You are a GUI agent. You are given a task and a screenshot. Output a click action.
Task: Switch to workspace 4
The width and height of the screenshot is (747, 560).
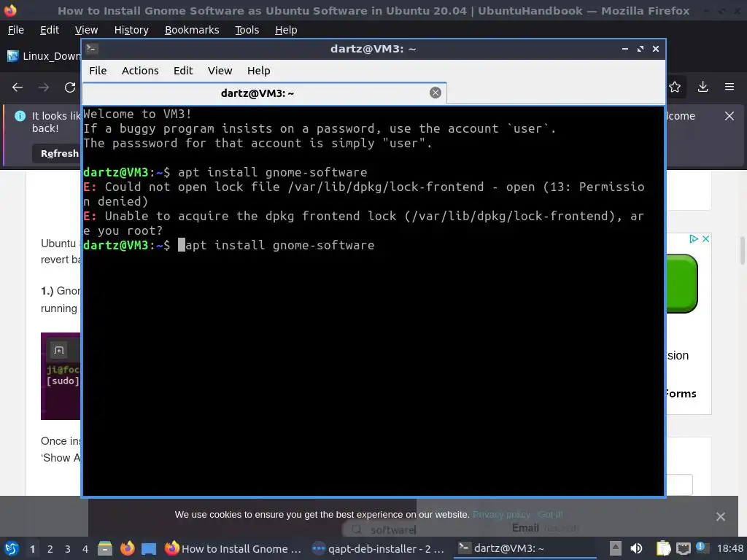[x=85, y=549]
